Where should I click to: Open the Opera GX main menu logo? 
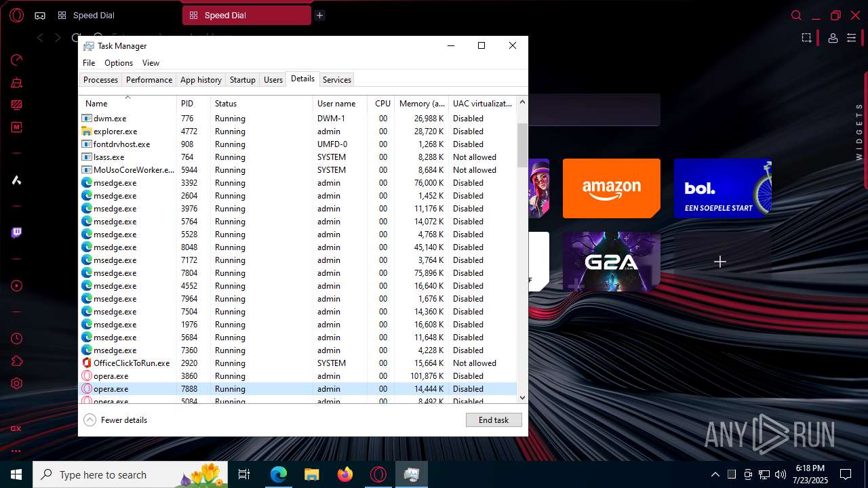point(16,15)
